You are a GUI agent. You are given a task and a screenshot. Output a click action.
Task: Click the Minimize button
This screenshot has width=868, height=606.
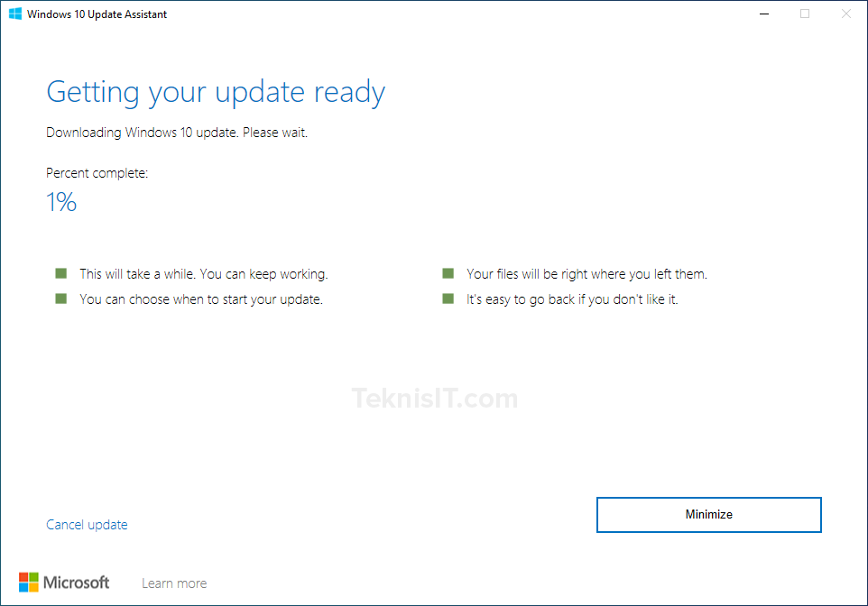point(708,515)
